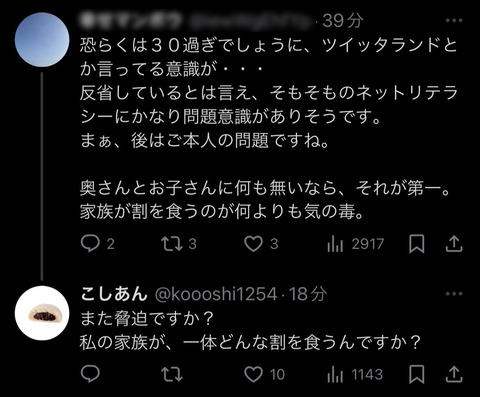Screen dimensions: 480x397
Task: View analytics showing 1143 views
Action: pyautogui.click(x=355, y=374)
